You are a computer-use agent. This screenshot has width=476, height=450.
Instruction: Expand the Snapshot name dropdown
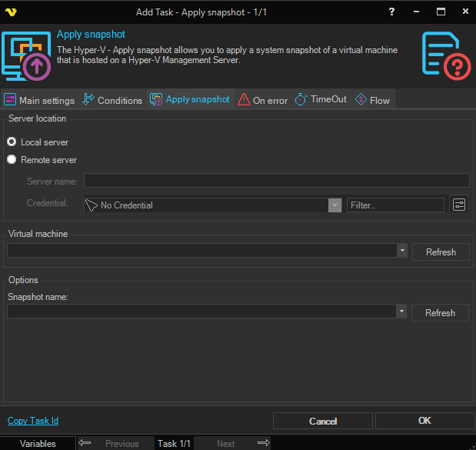point(402,312)
